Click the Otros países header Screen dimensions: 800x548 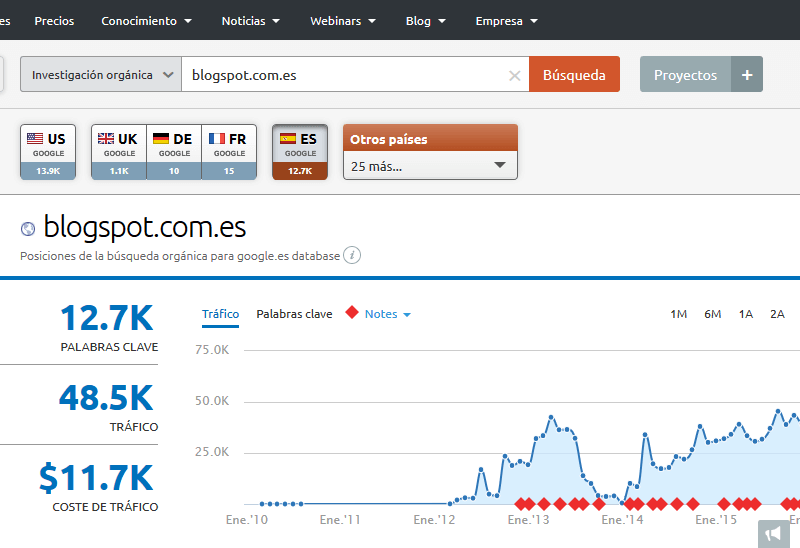coord(430,138)
